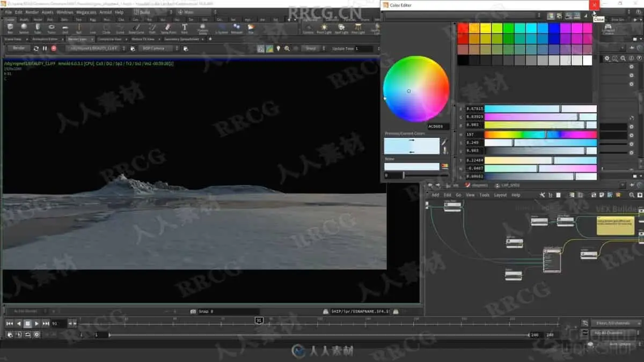Open the Render menu
Screen dimensions: 644x362
click(x=32, y=12)
